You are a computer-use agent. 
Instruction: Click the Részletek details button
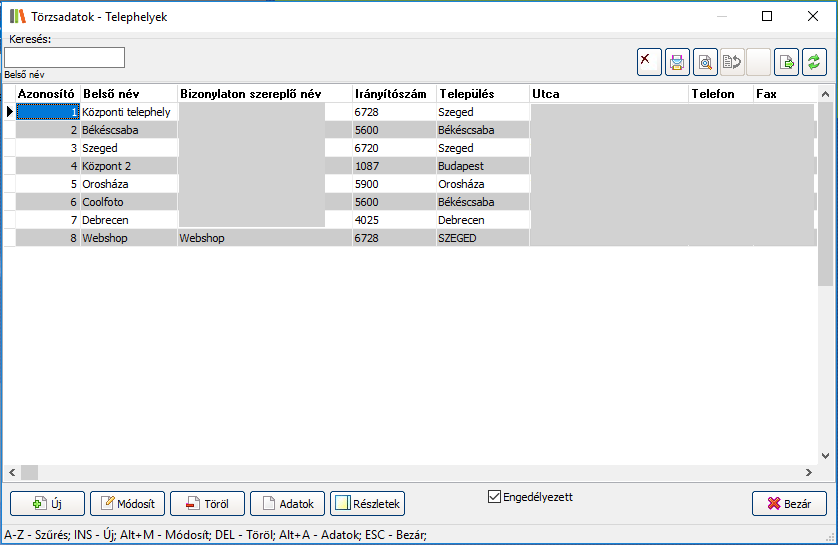(367, 504)
